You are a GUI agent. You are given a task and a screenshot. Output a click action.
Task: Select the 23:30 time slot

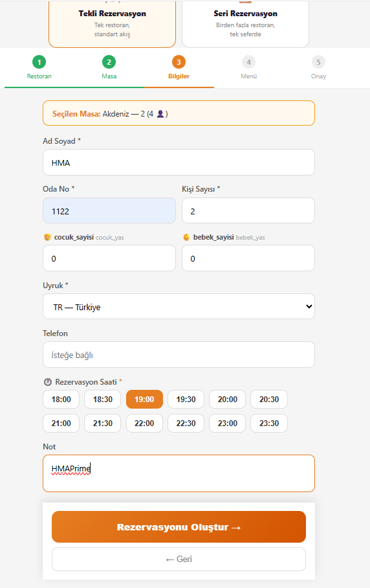coord(269,423)
